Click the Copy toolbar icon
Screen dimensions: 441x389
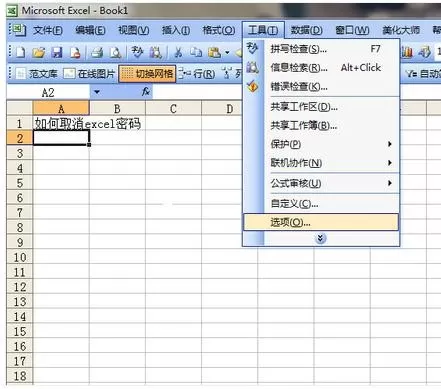click(x=196, y=52)
